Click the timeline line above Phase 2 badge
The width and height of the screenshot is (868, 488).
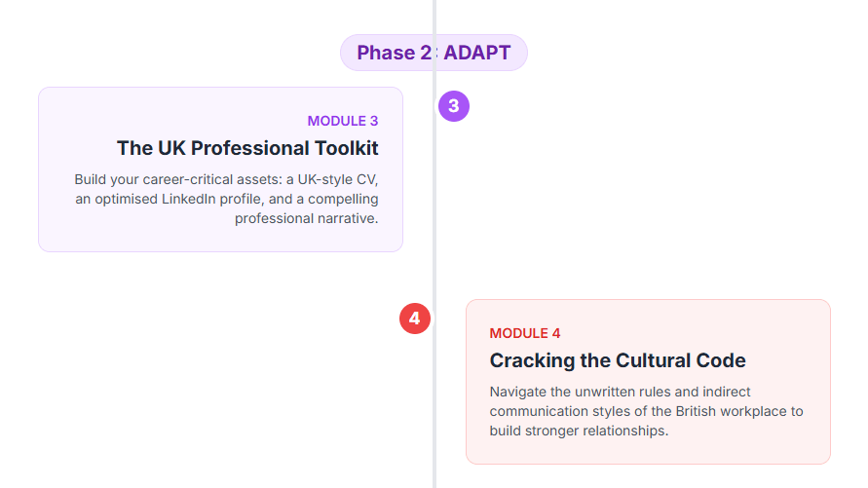[434, 15]
